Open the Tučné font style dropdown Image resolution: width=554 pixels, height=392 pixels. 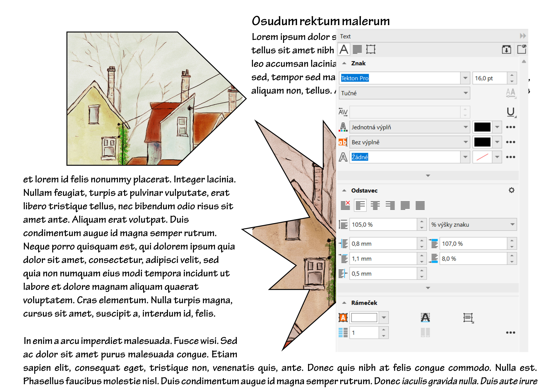pos(465,93)
